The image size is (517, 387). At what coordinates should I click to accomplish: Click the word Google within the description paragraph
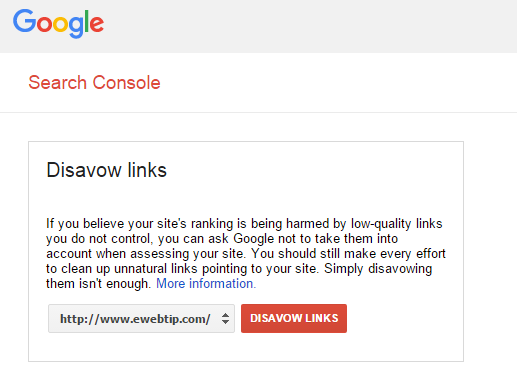(x=254, y=239)
